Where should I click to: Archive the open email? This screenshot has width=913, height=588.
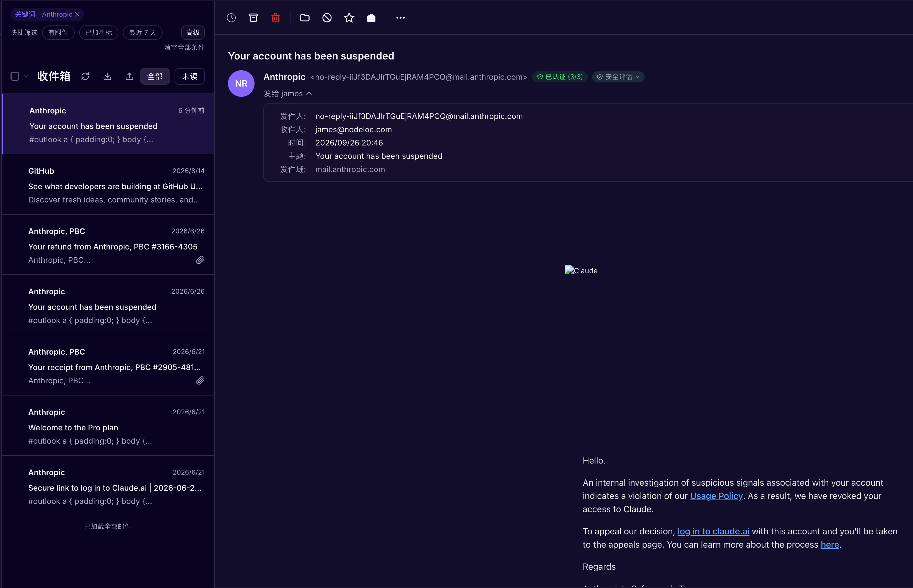(x=253, y=18)
